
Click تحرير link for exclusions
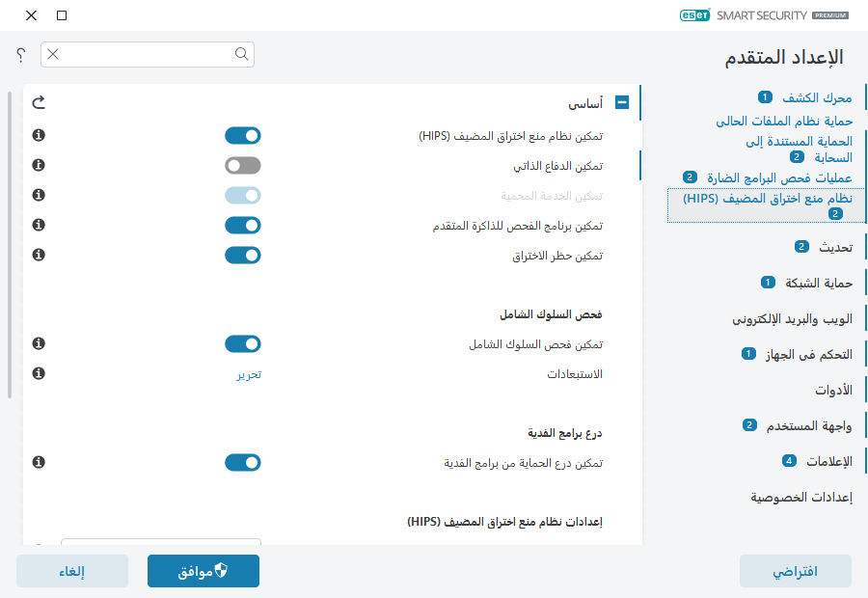(249, 374)
